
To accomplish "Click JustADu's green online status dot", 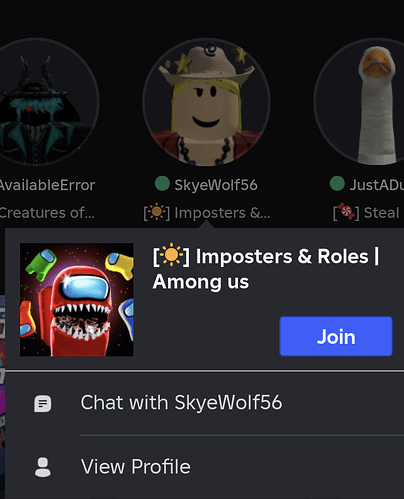I will click(x=337, y=184).
